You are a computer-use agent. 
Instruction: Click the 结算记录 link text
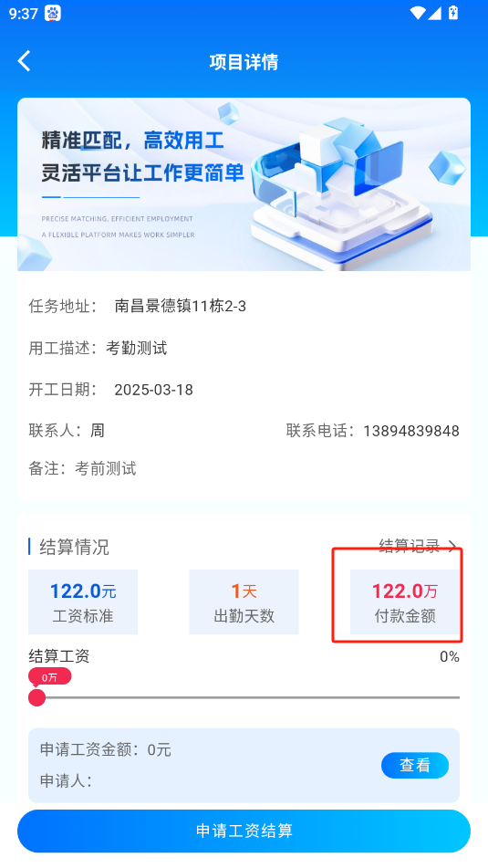[410, 547]
